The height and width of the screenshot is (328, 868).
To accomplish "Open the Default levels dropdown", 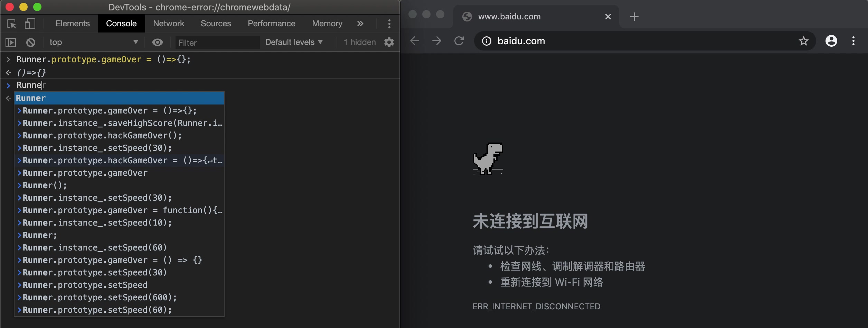I will (x=294, y=42).
